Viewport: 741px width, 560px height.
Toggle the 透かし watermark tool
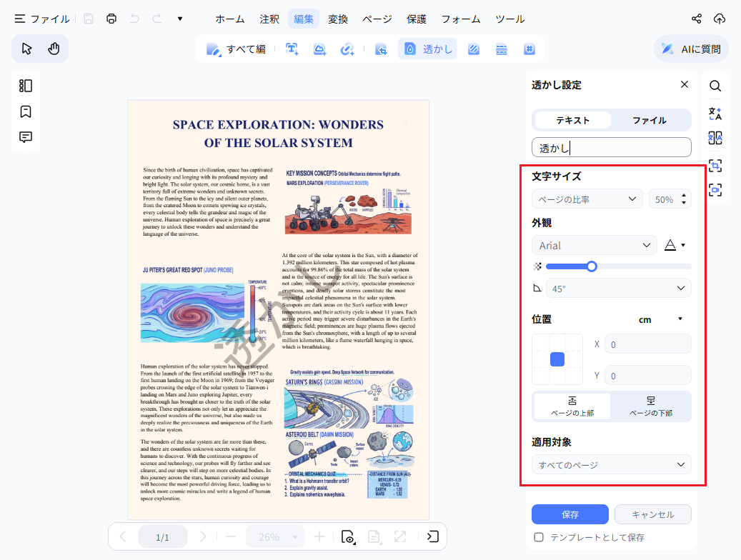coord(428,49)
